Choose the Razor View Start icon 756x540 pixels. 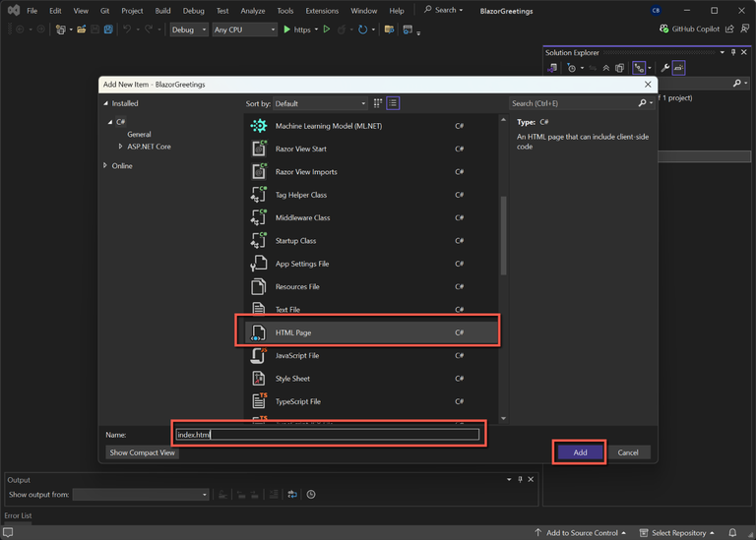[258, 149]
